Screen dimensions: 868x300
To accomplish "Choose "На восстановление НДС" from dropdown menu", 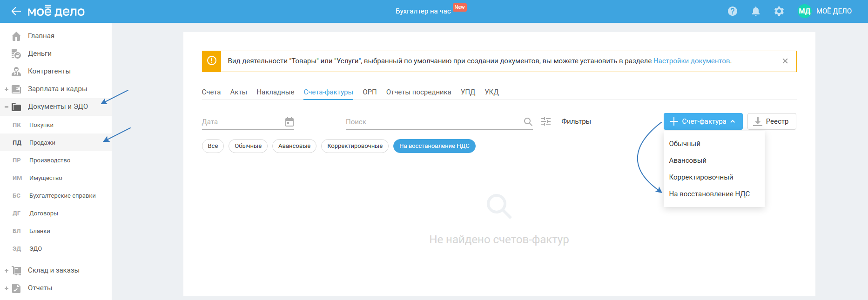I will coord(709,194).
